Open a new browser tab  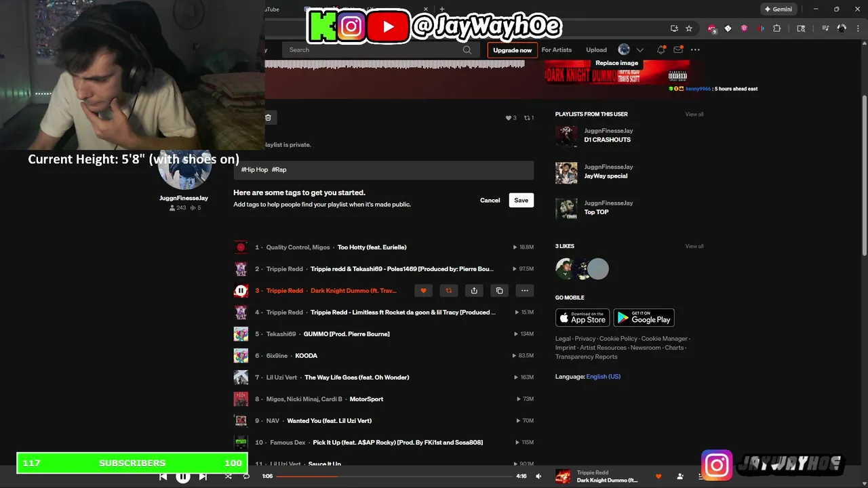click(x=442, y=9)
